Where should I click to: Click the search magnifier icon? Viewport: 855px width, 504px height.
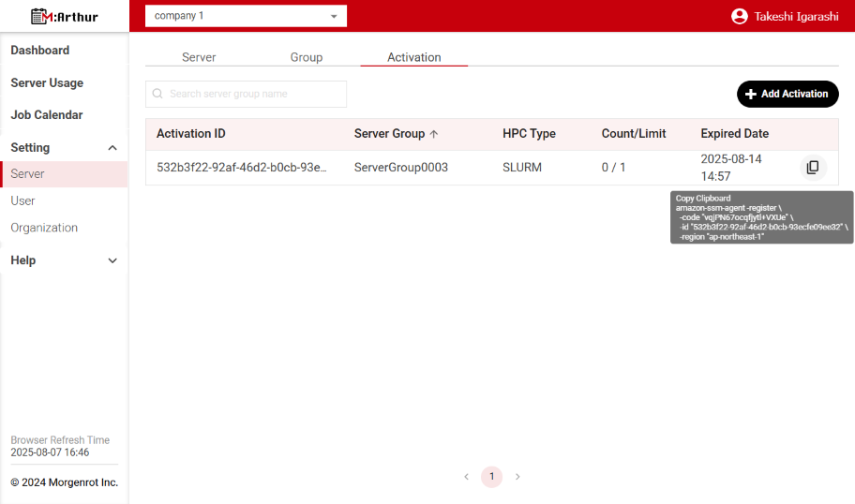tap(157, 94)
